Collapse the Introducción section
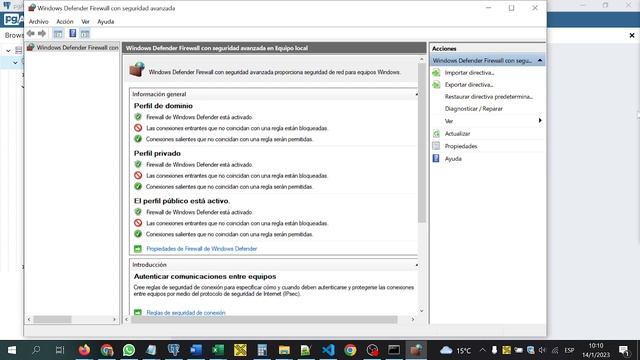Image resolution: width=640 pixels, height=360 pixels. (x=416, y=265)
